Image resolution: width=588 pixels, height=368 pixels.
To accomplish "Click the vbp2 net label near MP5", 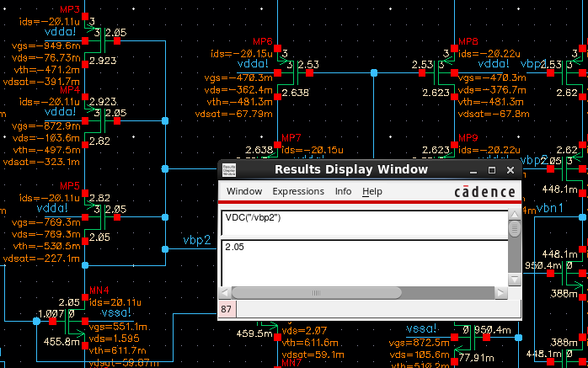I will point(197,240).
